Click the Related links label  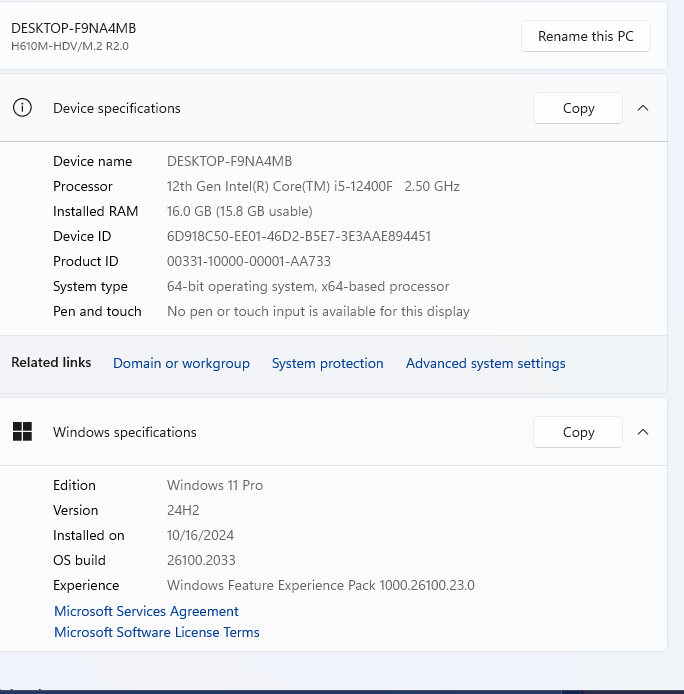tap(51, 362)
